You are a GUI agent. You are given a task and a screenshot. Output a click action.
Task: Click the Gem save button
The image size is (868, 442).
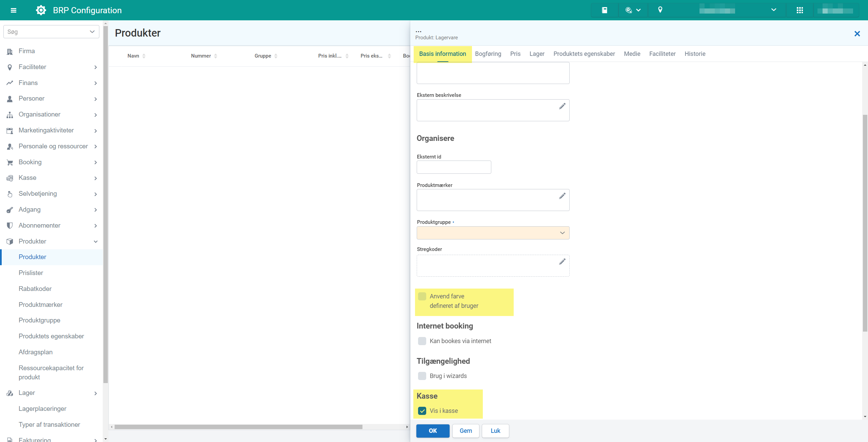[466, 431]
